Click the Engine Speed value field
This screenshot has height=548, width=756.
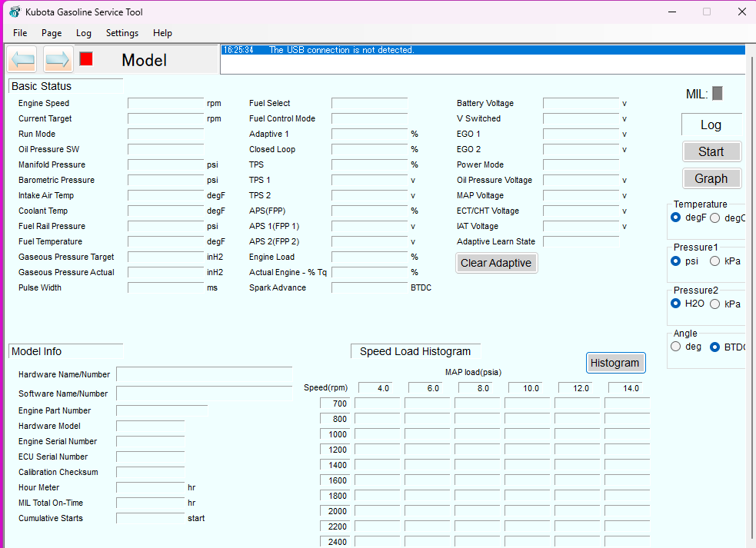[166, 103]
